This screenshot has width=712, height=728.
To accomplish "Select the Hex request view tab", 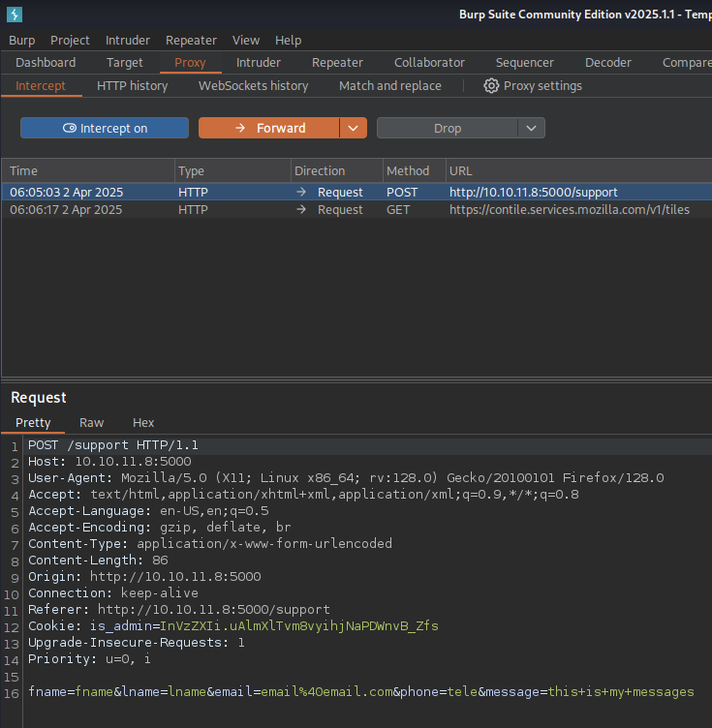I will tap(143, 423).
